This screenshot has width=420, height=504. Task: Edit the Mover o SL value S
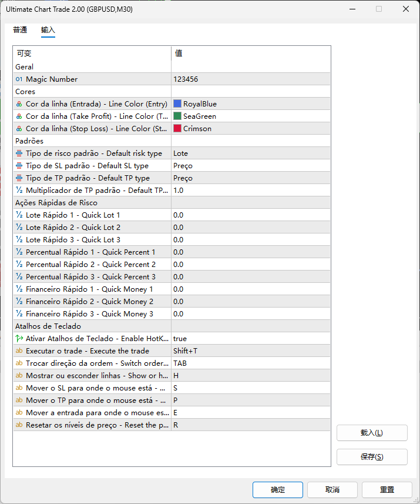coord(250,388)
